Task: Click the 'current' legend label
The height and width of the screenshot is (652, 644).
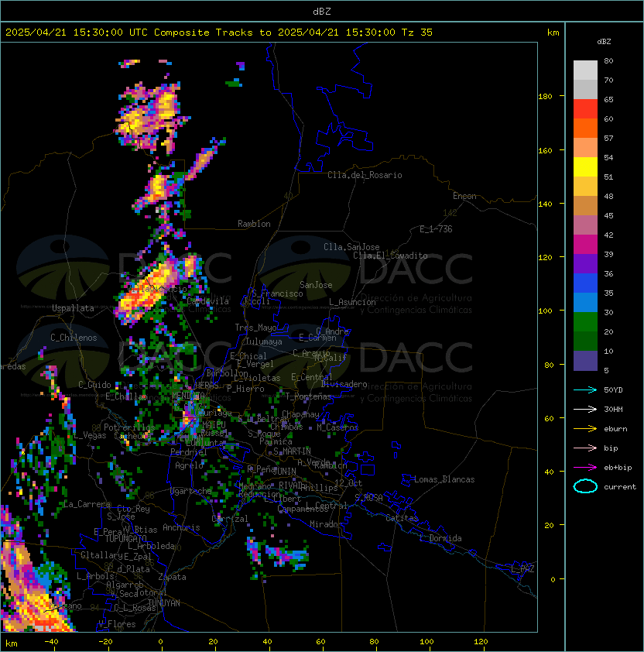Action: point(620,487)
